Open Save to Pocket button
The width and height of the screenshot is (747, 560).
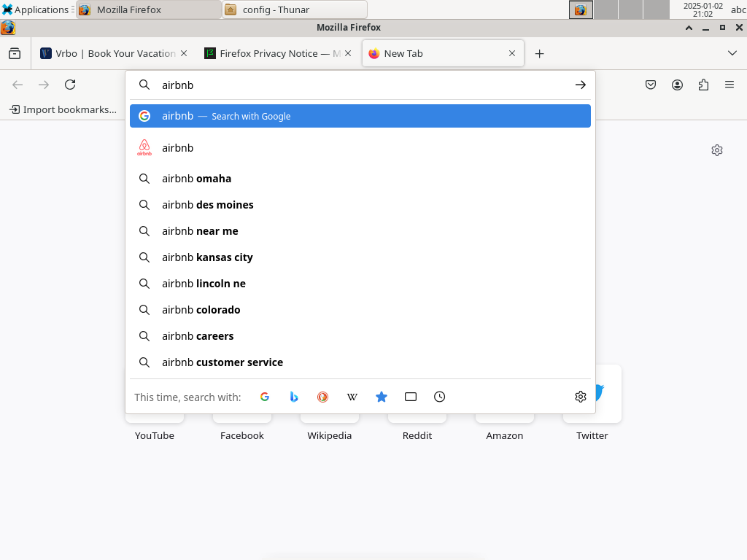651,85
